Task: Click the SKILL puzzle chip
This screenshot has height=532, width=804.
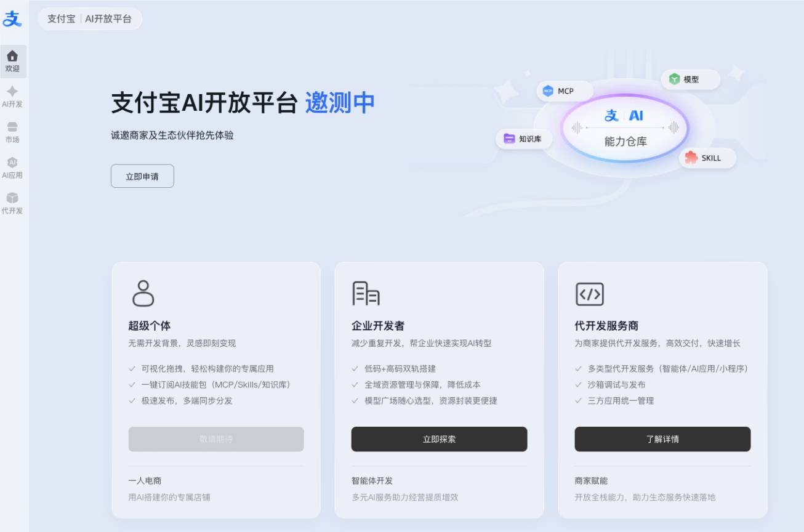Action: tap(707, 158)
